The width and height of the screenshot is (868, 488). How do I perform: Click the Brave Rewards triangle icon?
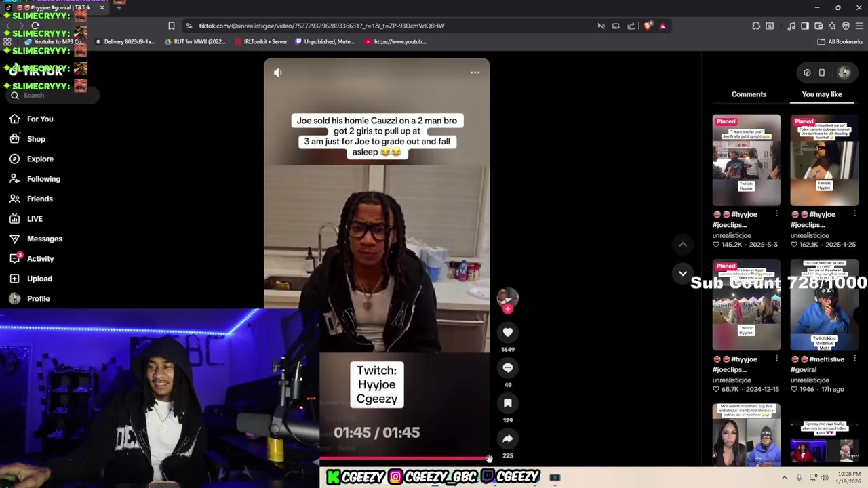point(663,26)
